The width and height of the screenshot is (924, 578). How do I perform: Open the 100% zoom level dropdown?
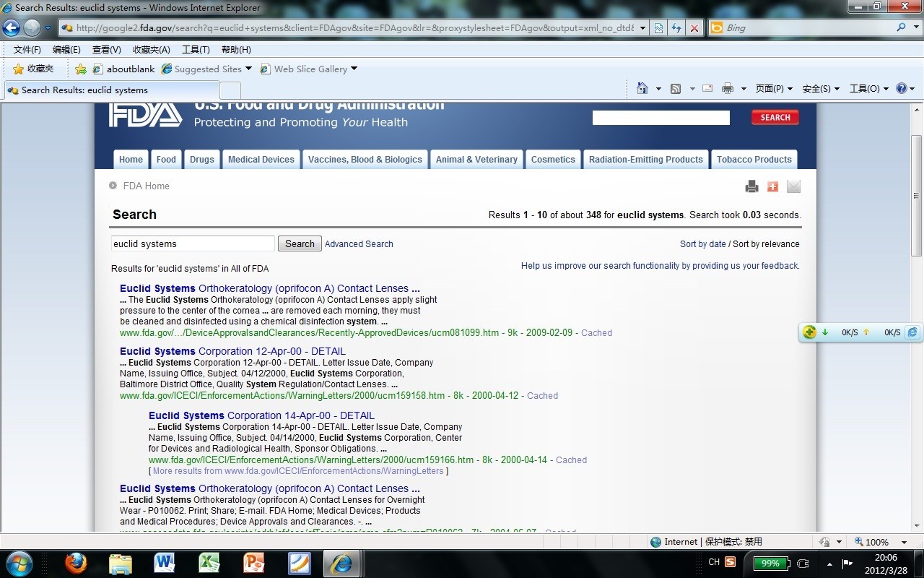[x=904, y=542]
